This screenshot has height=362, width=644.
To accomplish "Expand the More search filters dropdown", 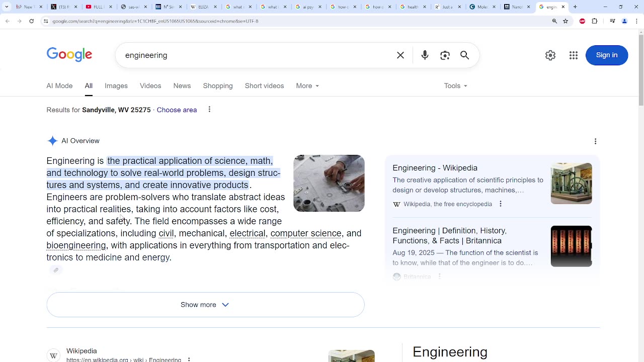I will 307,86.
